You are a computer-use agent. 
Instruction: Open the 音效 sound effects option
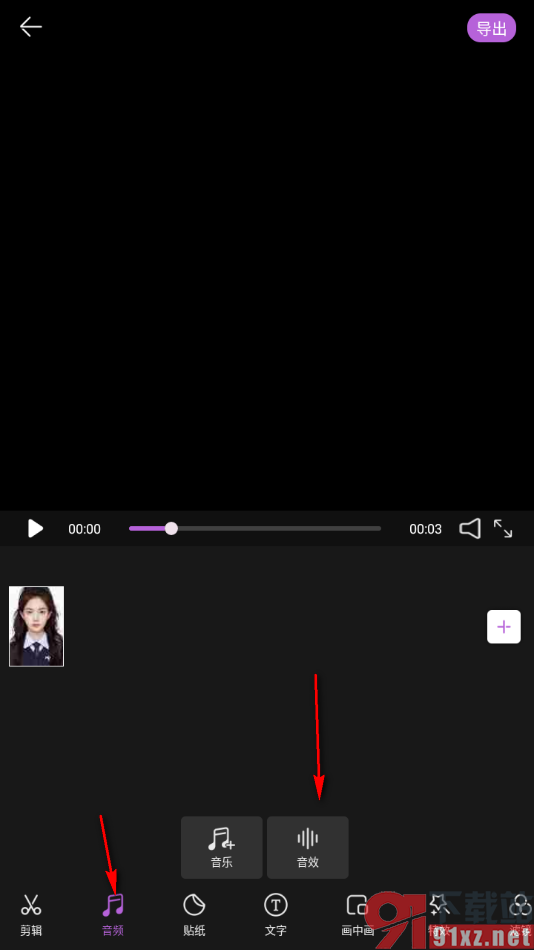click(308, 847)
